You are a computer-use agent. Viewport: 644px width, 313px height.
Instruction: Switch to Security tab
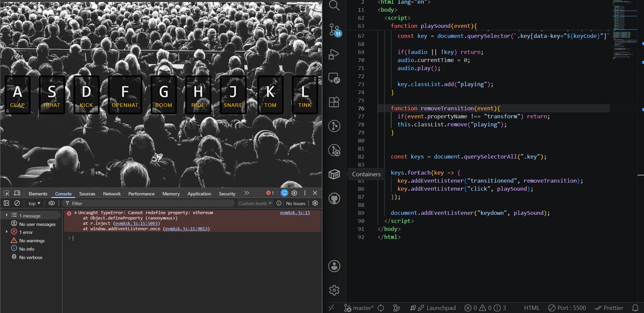click(227, 193)
